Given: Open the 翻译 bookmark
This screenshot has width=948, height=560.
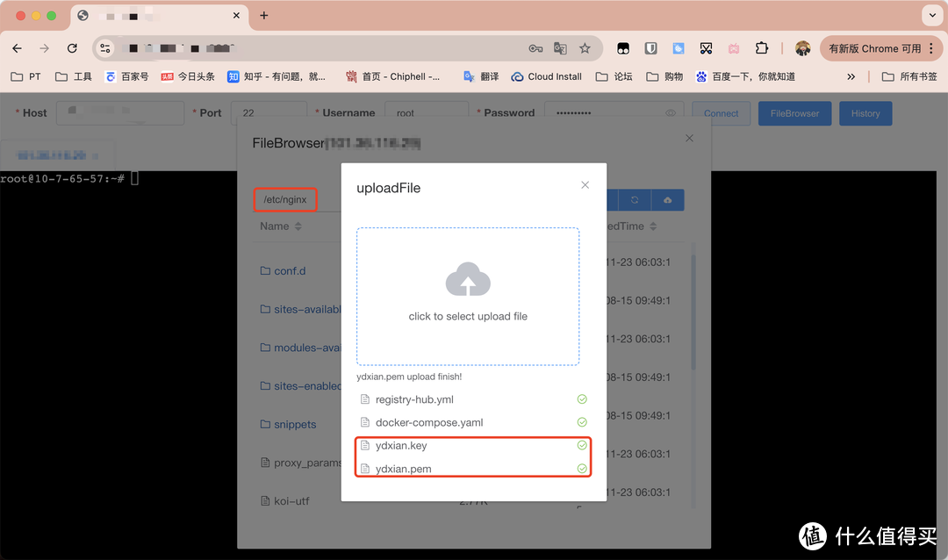Looking at the screenshot, I should 481,77.
